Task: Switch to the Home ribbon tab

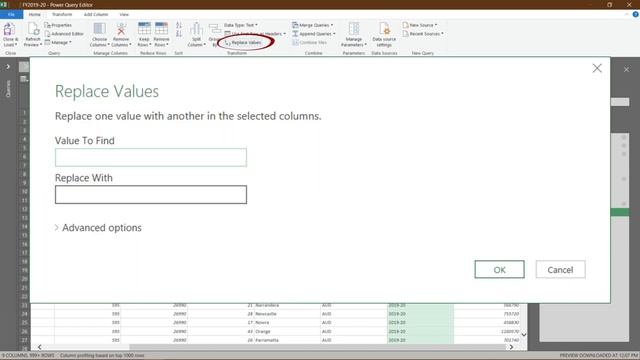Action: [x=35, y=14]
